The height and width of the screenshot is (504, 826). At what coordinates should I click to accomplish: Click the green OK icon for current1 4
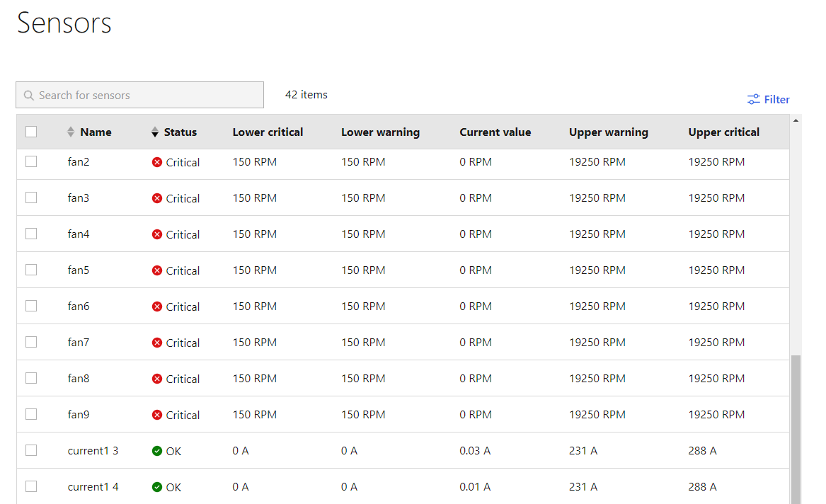(x=157, y=487)
